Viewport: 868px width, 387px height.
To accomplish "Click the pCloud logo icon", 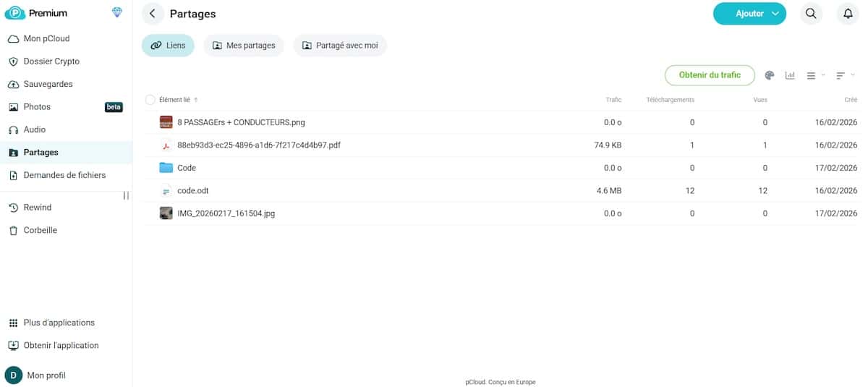I will point(14,13).
